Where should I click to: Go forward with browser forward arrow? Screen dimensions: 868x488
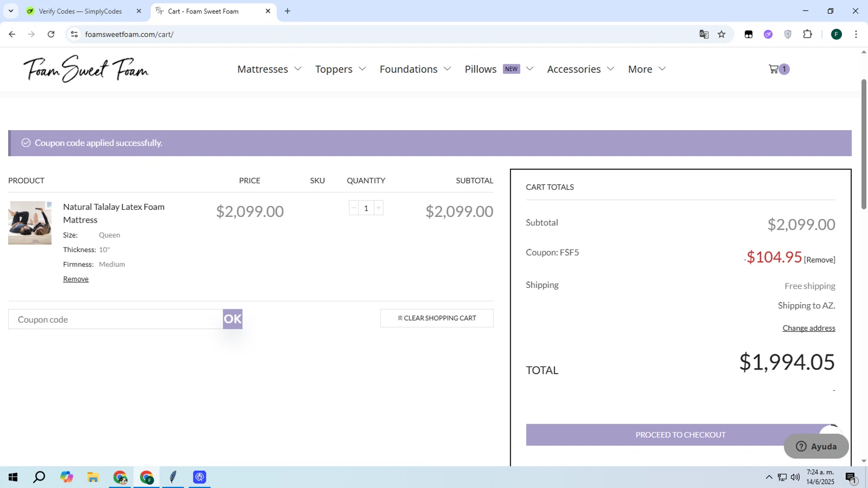pos(31,34)
